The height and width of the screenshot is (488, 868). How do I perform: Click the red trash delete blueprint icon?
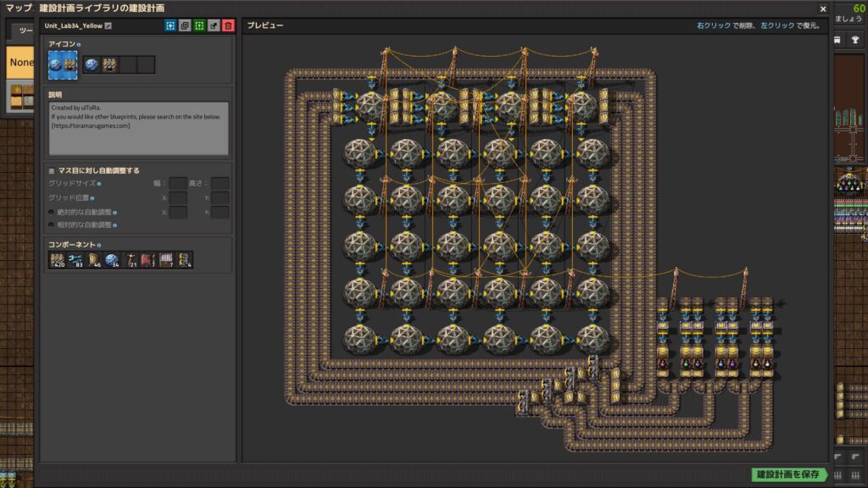pos(228,25)
